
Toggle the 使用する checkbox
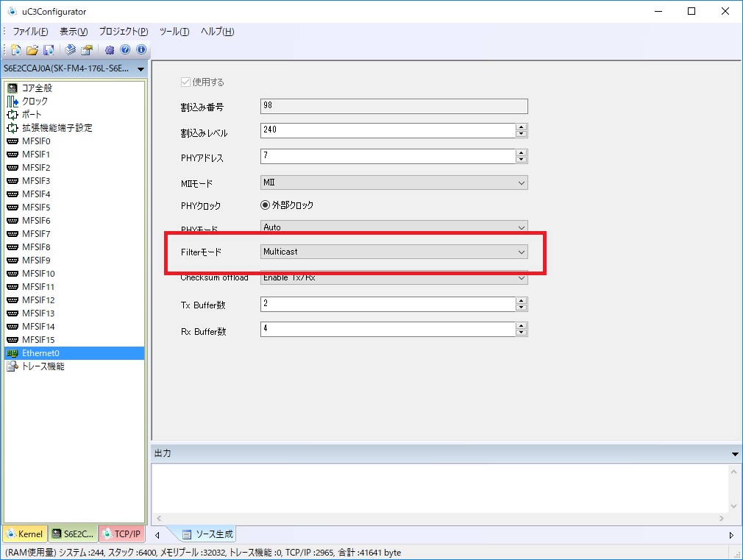185,82
